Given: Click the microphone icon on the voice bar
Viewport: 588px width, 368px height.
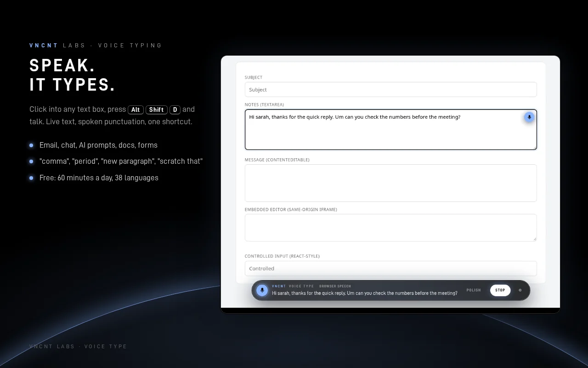Looking at the screenshot, I should pos(262,290).
